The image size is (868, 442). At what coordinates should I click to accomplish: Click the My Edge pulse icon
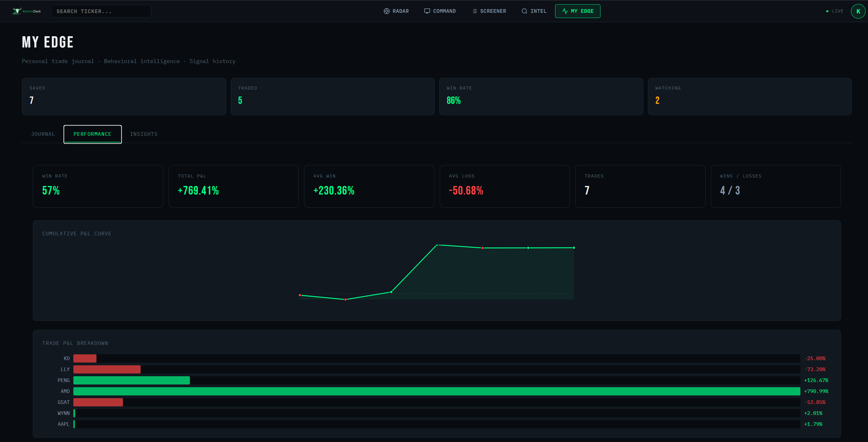point(565,11)
